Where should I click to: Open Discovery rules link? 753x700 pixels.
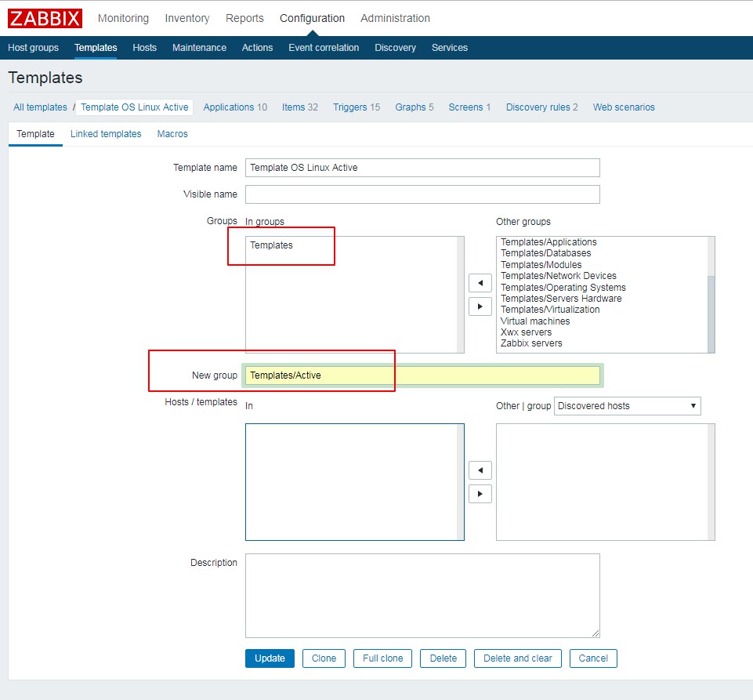click(541, 107)
